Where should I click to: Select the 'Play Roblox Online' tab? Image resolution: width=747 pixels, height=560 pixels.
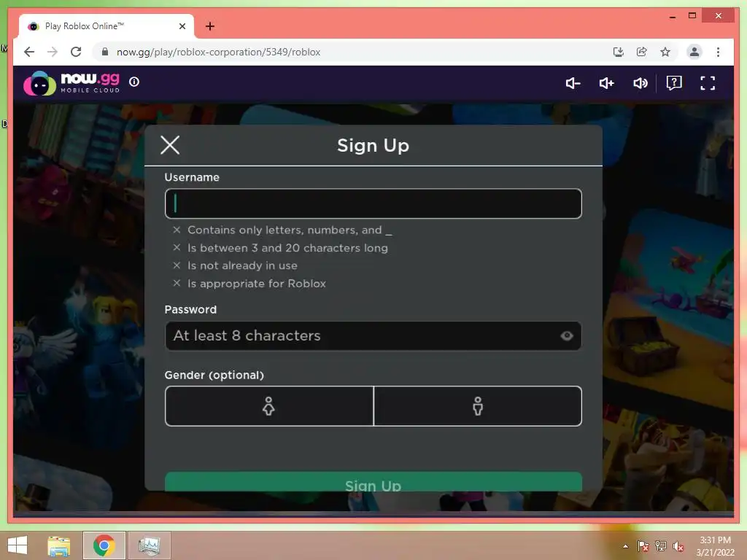pyautogui.click(x=106, y=26)
